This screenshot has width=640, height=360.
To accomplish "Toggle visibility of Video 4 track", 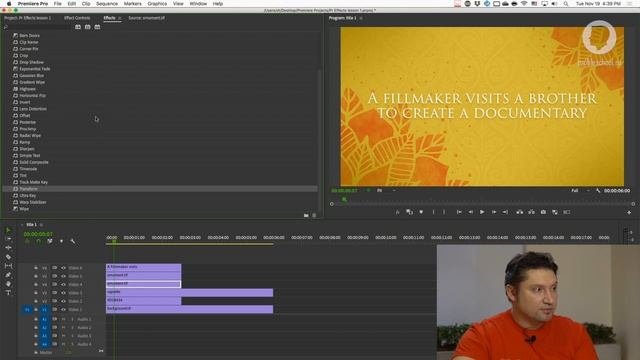I will click(63, 284).
